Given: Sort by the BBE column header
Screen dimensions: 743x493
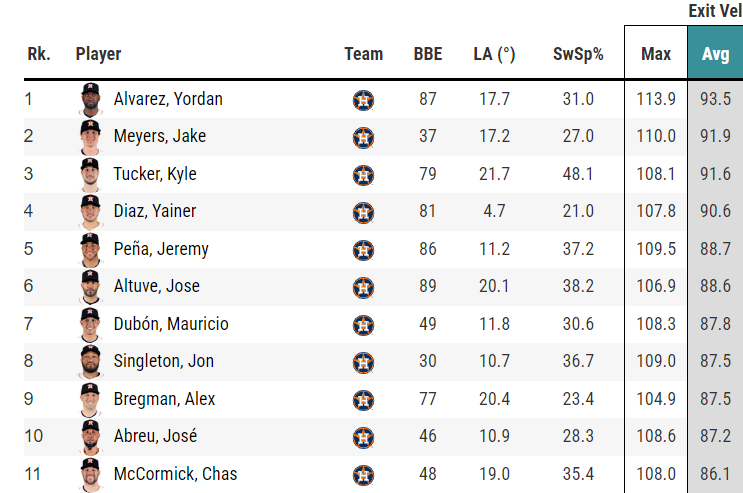Looking at the screenshot, I should click(x=428, y=54).
